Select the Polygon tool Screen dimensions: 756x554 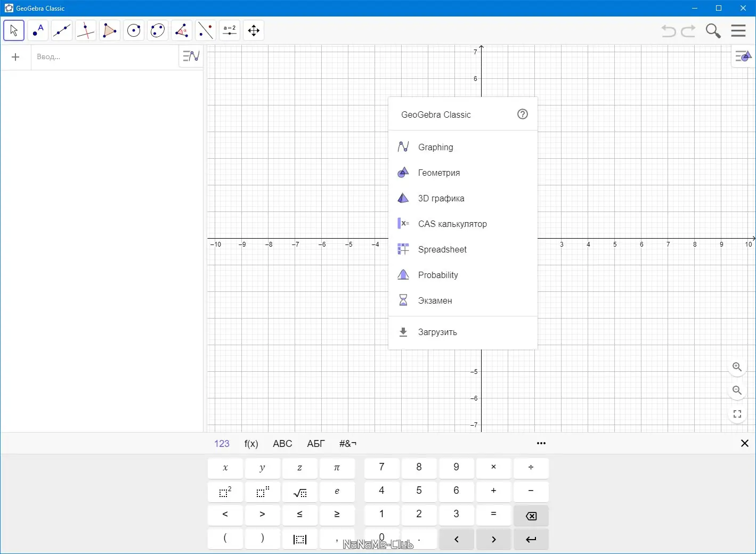pos(110,30)
